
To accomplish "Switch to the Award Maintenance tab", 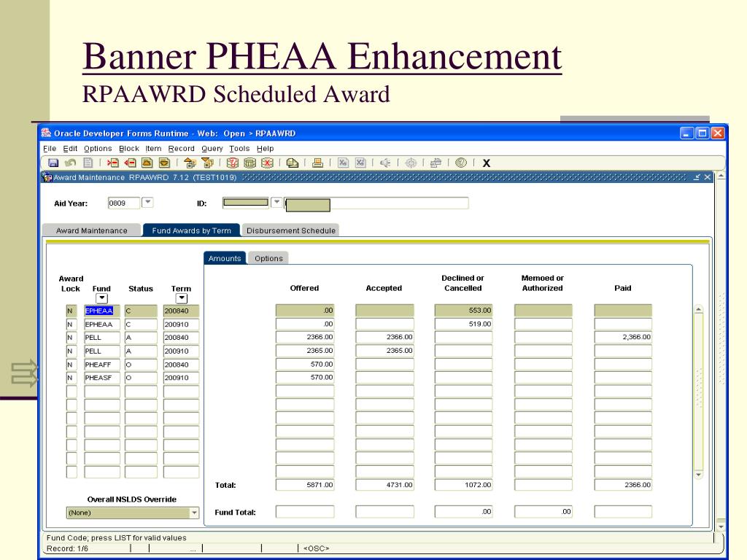I will click(x=91, y=230).
